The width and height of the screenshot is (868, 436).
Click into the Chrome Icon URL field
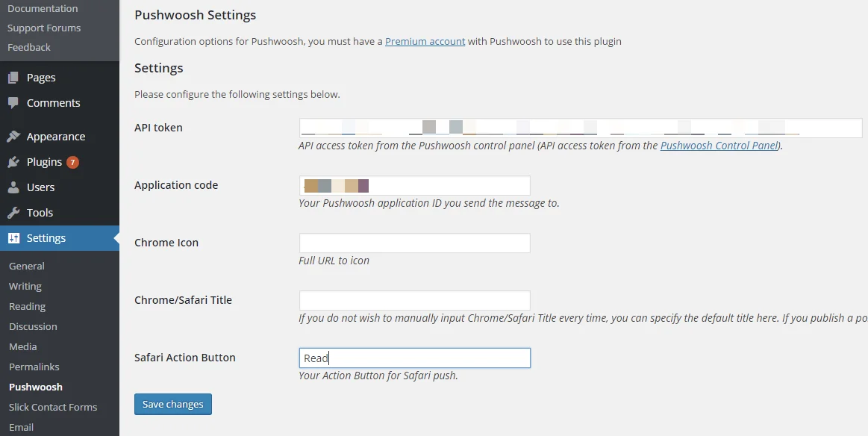(414, 243)
